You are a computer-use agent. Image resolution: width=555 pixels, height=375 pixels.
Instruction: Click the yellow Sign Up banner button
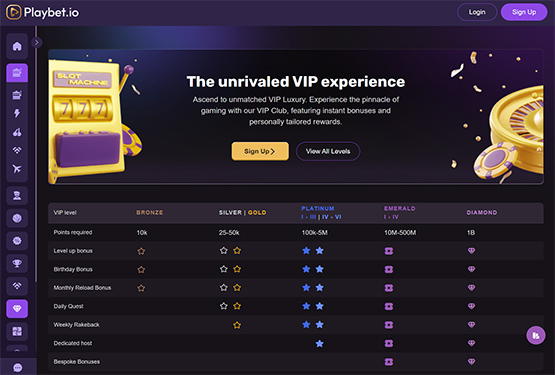(260, 151)
